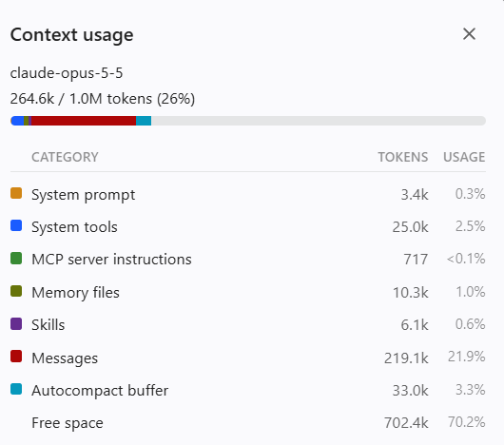Select the Free space row

248,422
